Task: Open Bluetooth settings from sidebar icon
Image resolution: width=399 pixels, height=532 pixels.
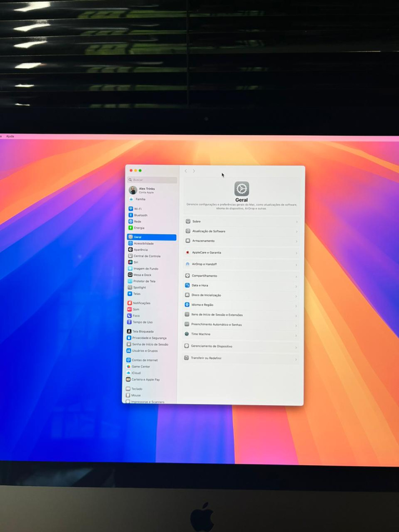Action: tap(131, 215)
